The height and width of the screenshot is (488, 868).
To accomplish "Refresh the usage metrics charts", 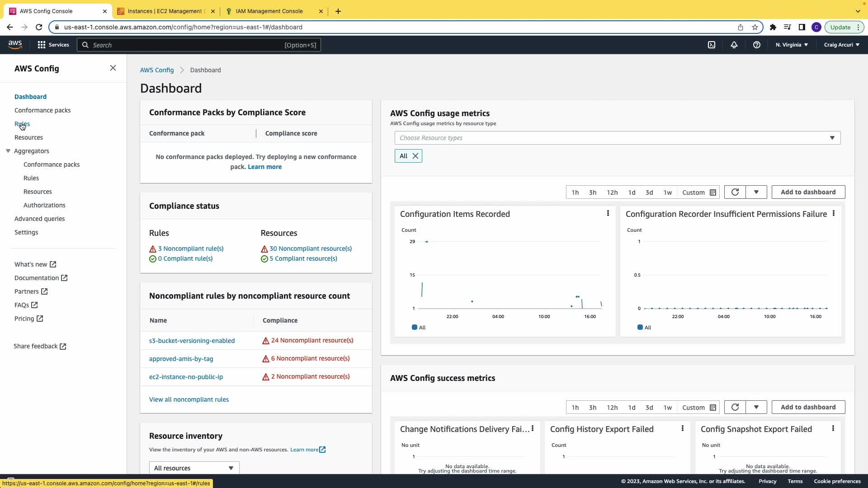I will (x=735, y=192).
